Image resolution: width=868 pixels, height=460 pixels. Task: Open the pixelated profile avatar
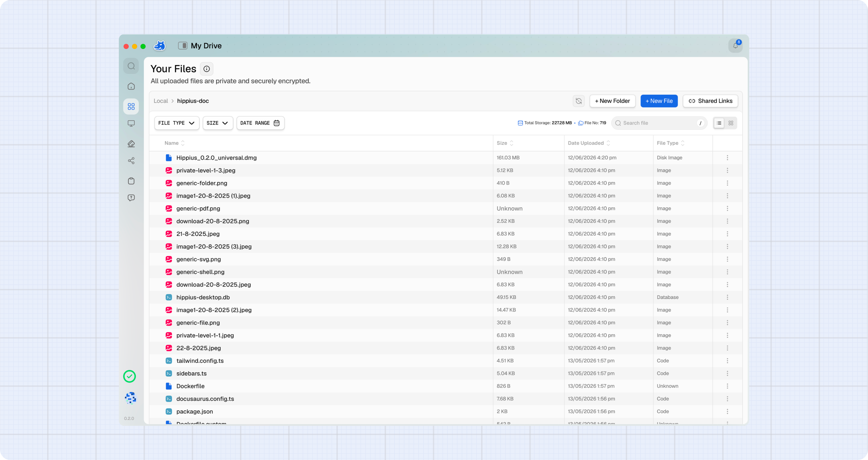tap(130, 398)
